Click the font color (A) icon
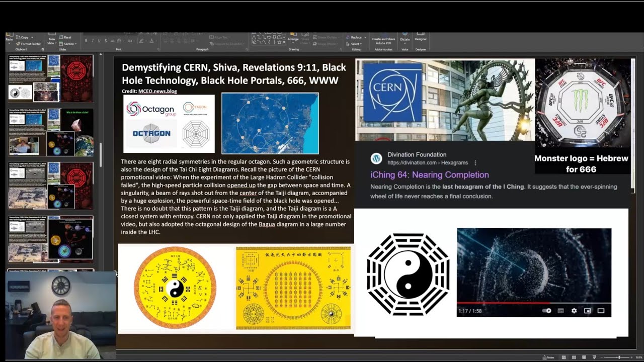644x362 pixels. point(151,41)
